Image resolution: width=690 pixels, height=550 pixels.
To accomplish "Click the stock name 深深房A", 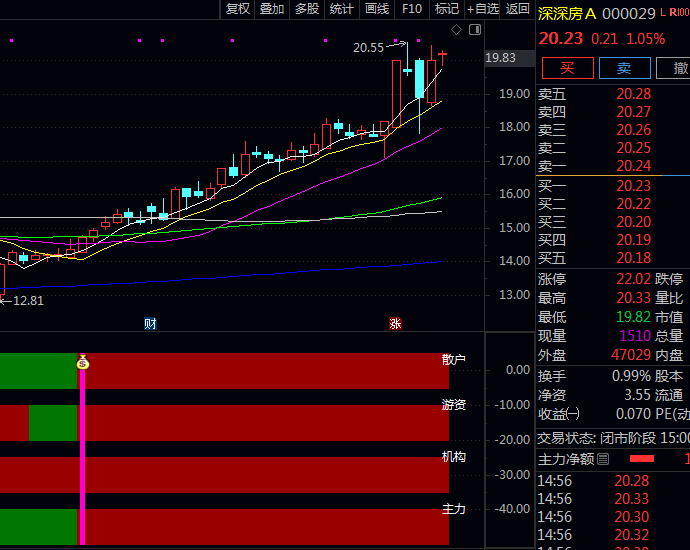I will 567,14.
